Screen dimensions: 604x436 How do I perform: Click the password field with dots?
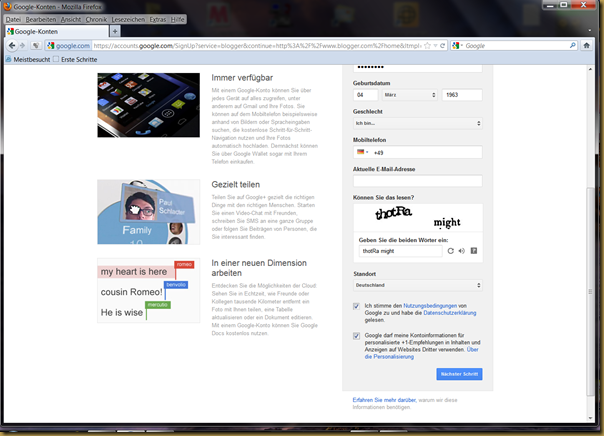point(418,67)
